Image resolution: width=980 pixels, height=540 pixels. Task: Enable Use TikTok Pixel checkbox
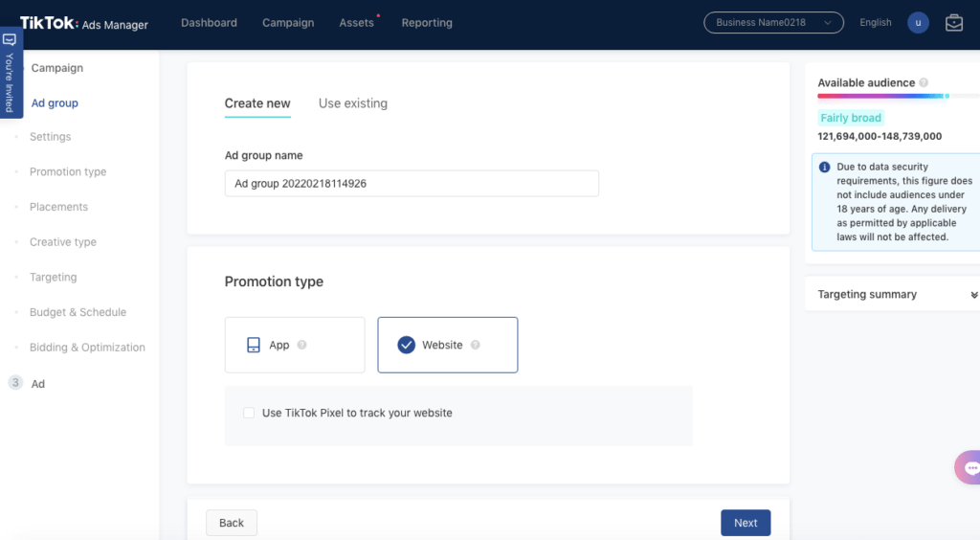(x=249, y=413)
